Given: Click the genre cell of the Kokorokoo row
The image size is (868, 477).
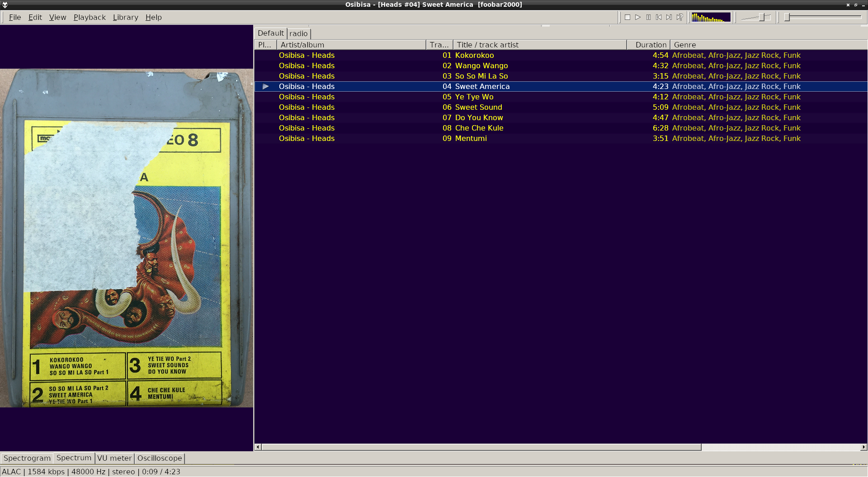Looking at the screenshot, I should coord(736,55).
